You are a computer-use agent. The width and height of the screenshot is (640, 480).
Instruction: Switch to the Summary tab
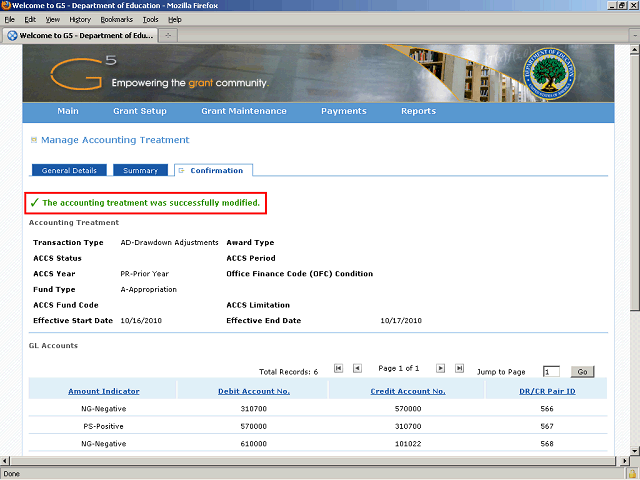pyautogui.click(x=140, y=171)
